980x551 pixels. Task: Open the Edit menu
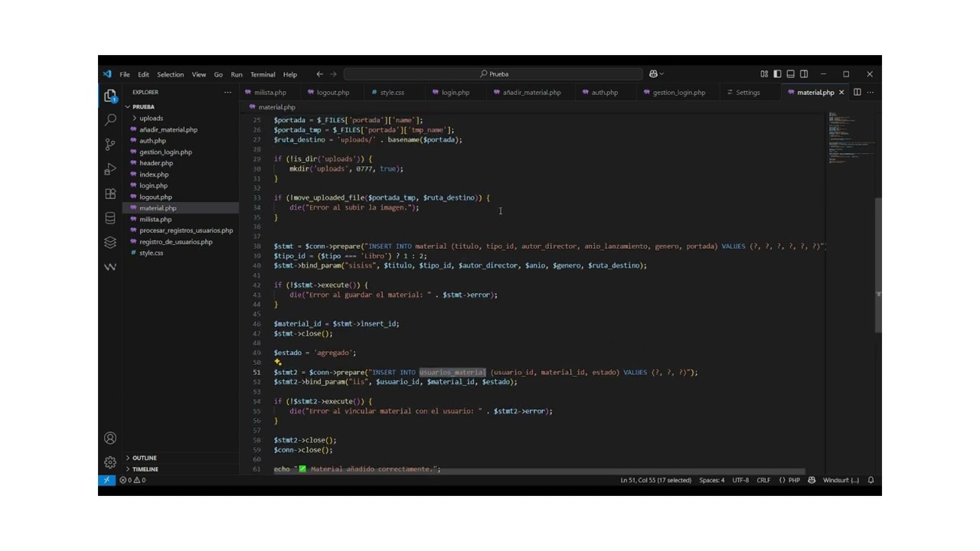click(143, 74)
